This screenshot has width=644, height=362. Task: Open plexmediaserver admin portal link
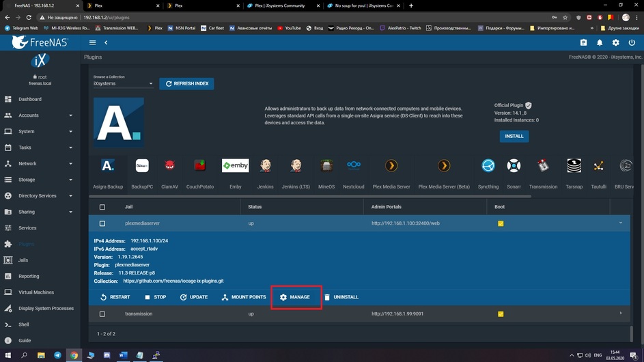[406, 223]
